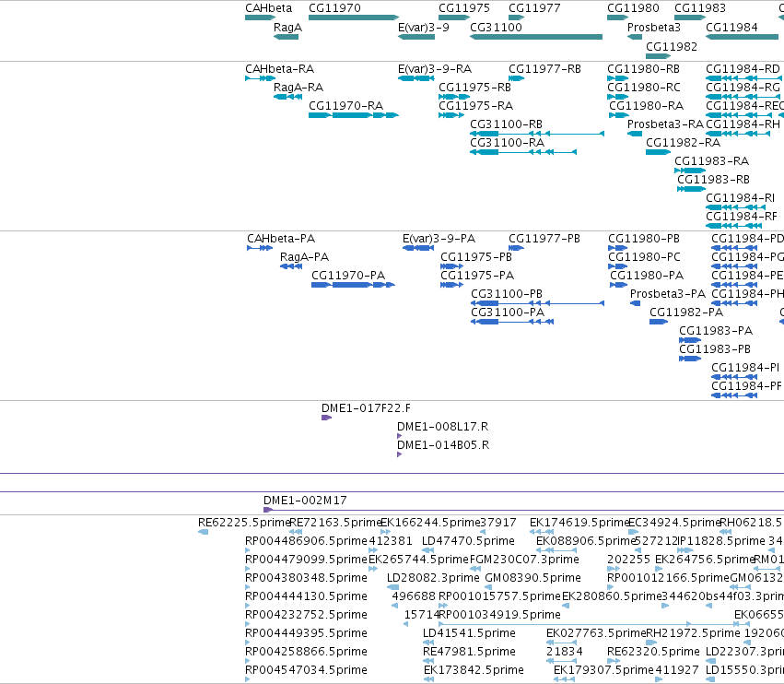Click protein CG11980-PC
This screenshot has width=784, height=684.
pos(645,258)
